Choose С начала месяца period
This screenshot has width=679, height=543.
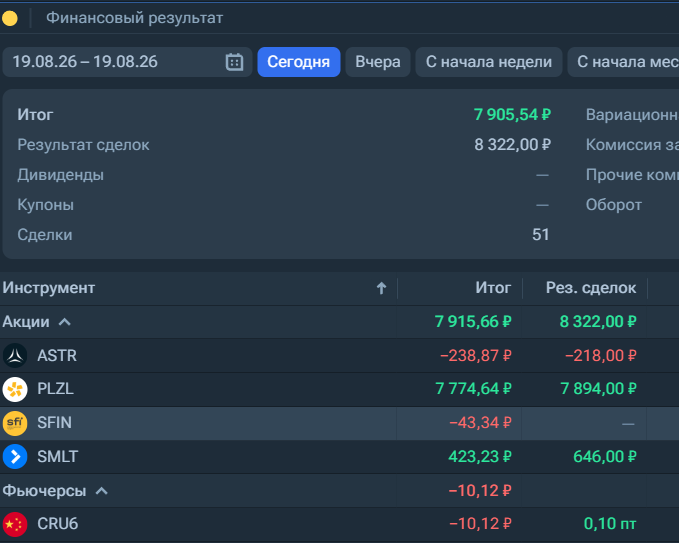[624, 62]
